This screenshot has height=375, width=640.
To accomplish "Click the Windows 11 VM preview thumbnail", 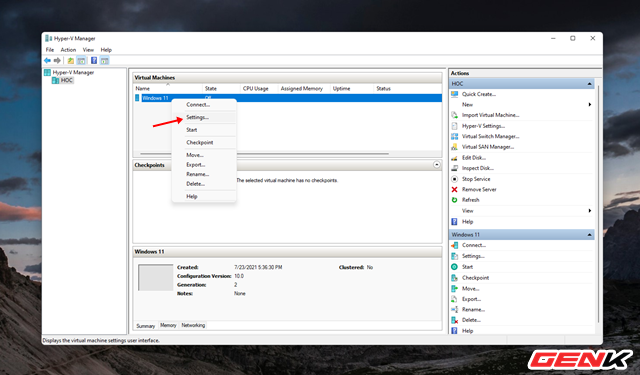I will (x=156, y=277).
